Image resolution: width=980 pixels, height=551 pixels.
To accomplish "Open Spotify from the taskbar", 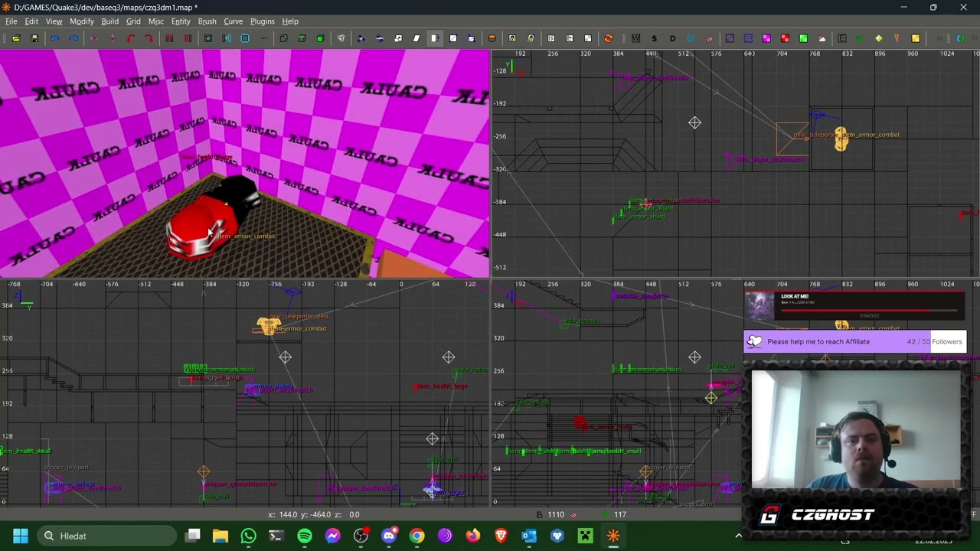I will point(305,536).
